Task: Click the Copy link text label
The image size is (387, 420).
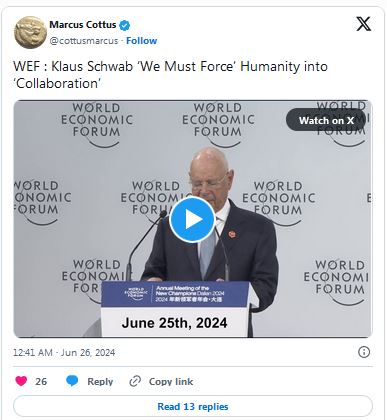Action: click(x=171, y=381)
